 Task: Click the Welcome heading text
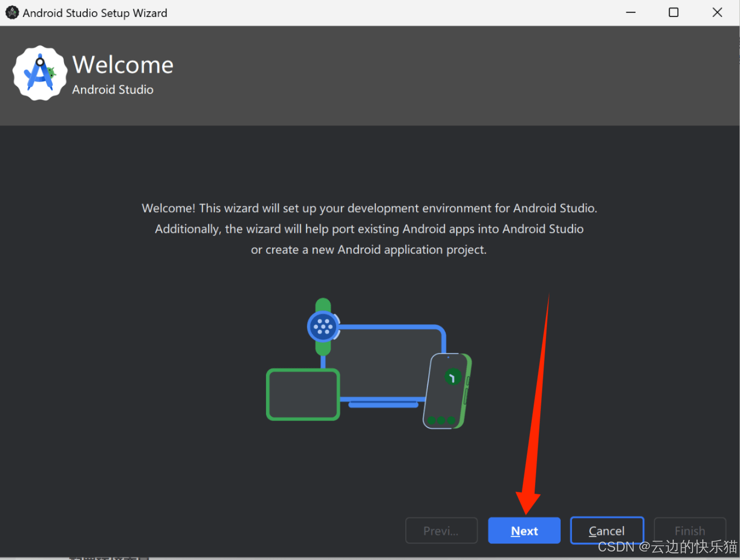coord(123,64)
